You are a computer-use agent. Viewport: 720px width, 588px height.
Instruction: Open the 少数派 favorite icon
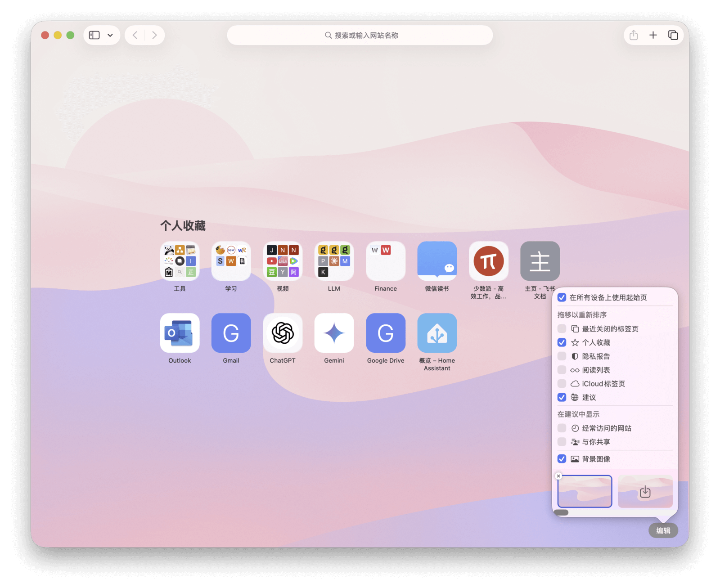point(488,261)
